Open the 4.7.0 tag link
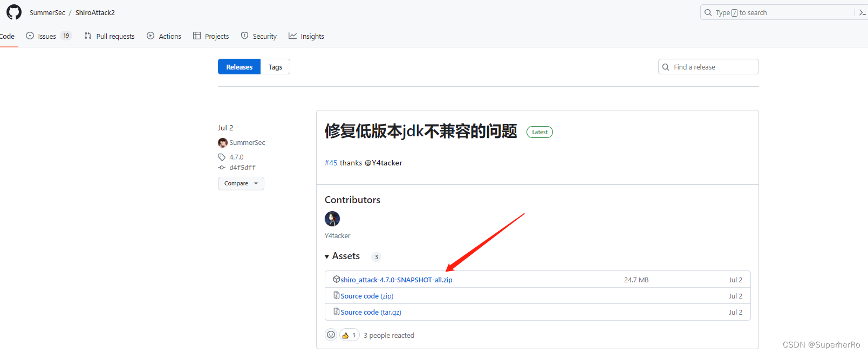Viewport: 868px width, 354px height. pos(236,157)
